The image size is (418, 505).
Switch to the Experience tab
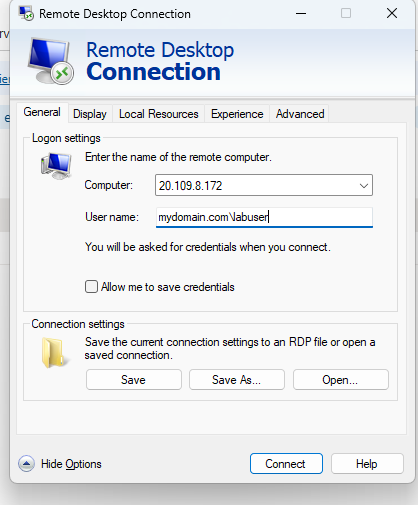[x=237, y=114]
